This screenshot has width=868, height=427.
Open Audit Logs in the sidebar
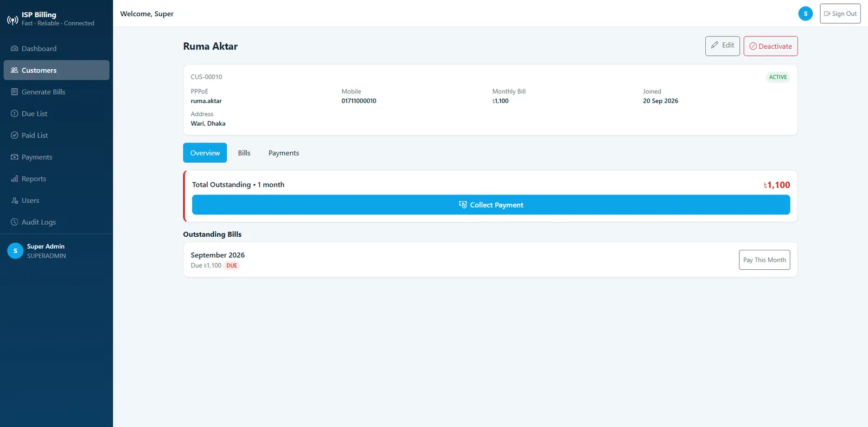point(56,222)
